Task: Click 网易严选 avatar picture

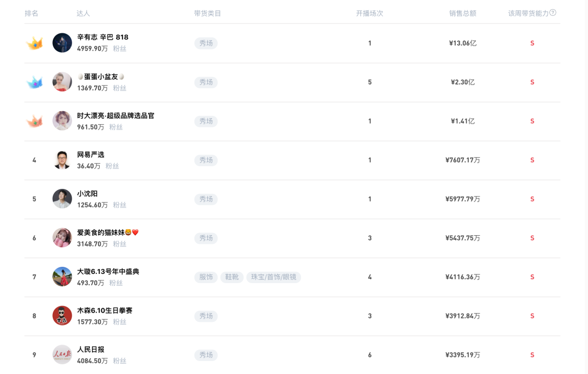Action: click(62, 160)
